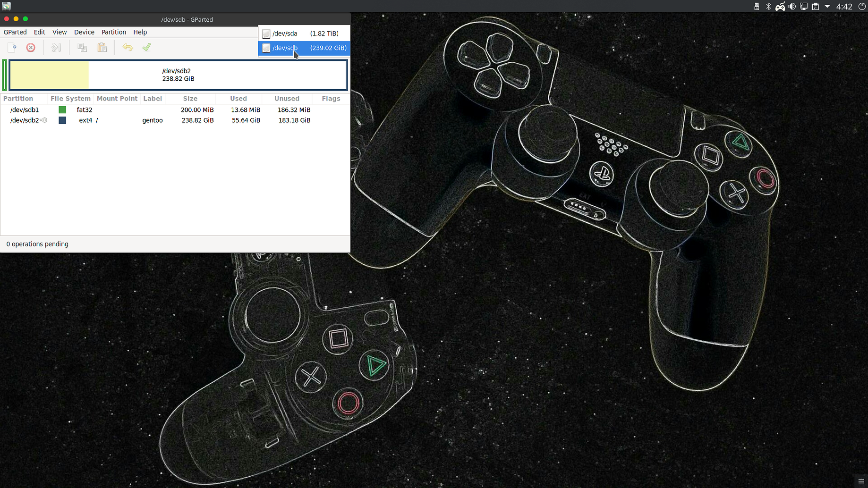Click the File System column header
This screenshot has width=868, height=488.
70,99
